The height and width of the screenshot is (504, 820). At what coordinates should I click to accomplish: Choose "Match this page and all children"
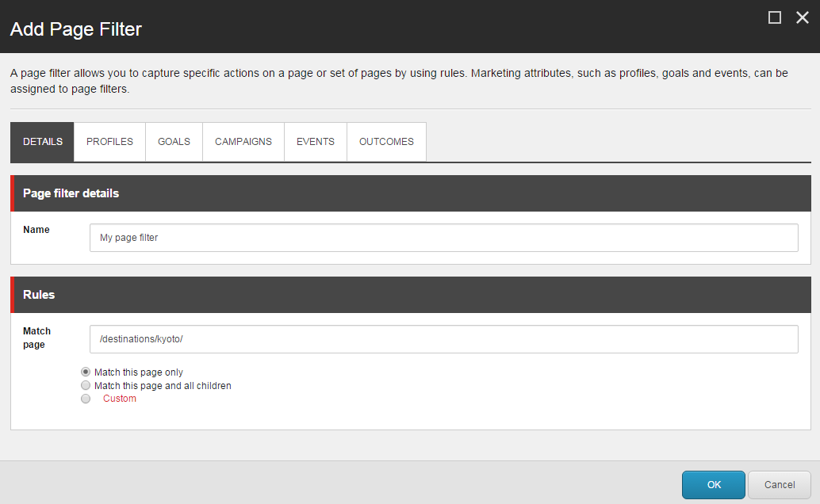(x=86, y=385)
